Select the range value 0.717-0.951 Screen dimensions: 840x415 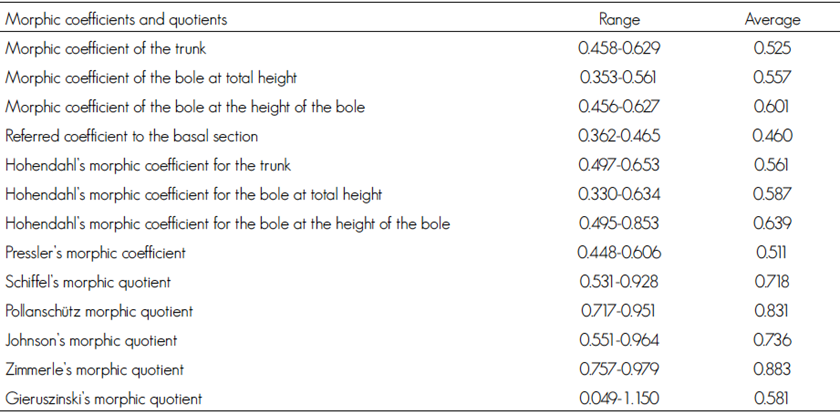(619, 311)
